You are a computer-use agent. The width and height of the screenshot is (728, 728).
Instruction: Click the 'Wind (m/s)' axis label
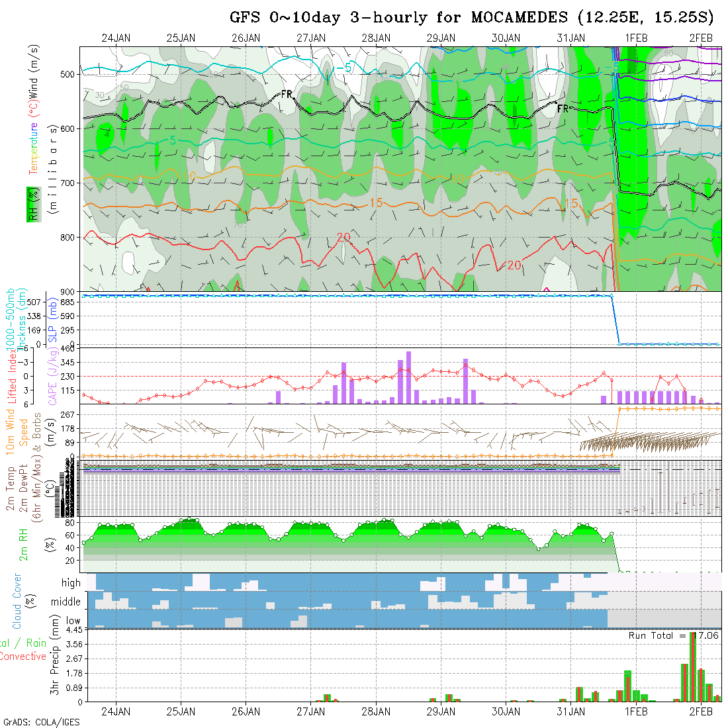pos(34,71)
